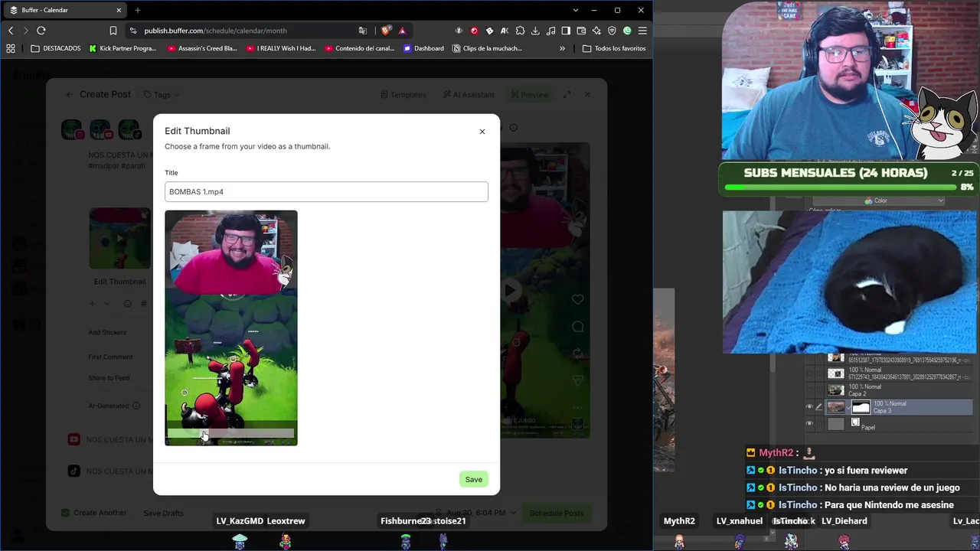
Task: Open the browser main hamburger menu
Action: coord(642,31)
